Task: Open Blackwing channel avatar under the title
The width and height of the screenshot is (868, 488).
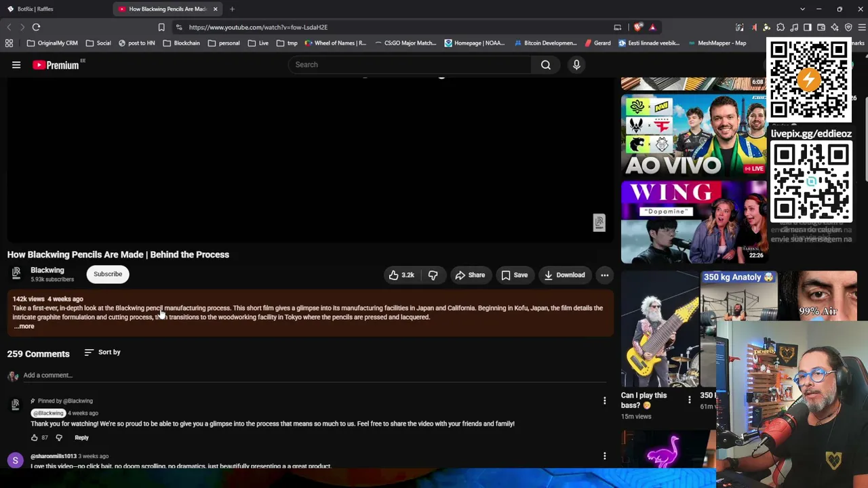Action: click(x=16, y=273)
